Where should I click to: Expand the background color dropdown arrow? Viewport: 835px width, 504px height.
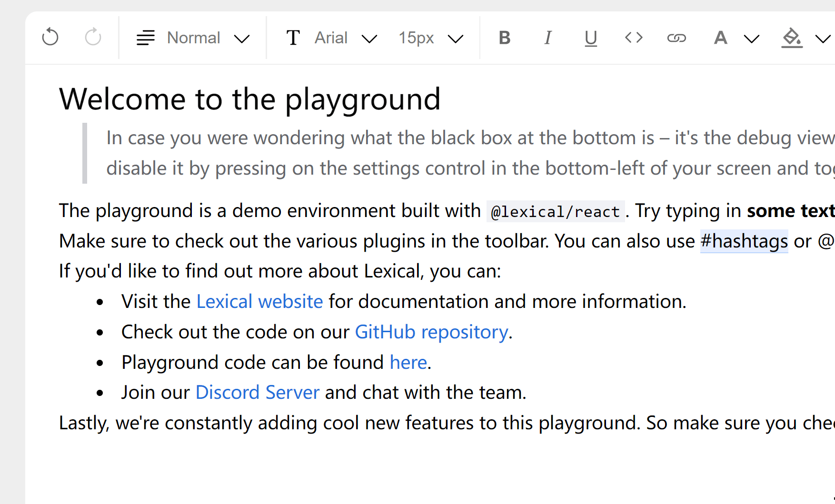pyautogui.click(x=823, y=38)
